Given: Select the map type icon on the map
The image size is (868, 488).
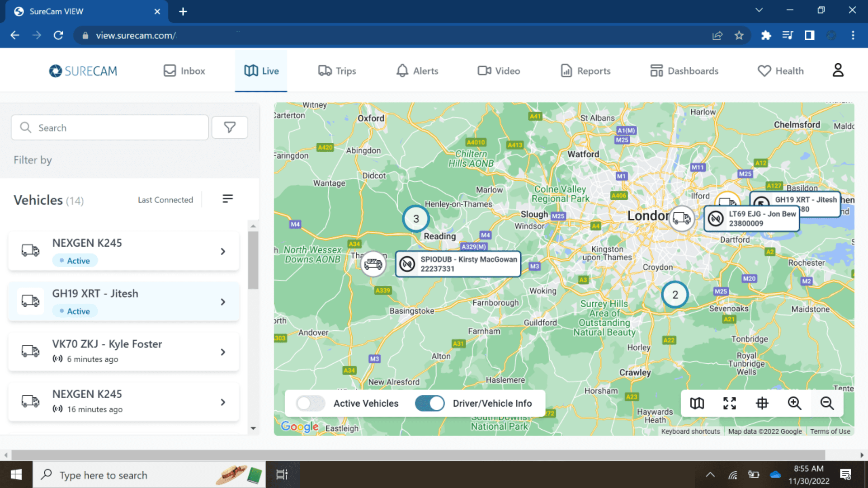Looking at the screenshot, I should 697,403.
